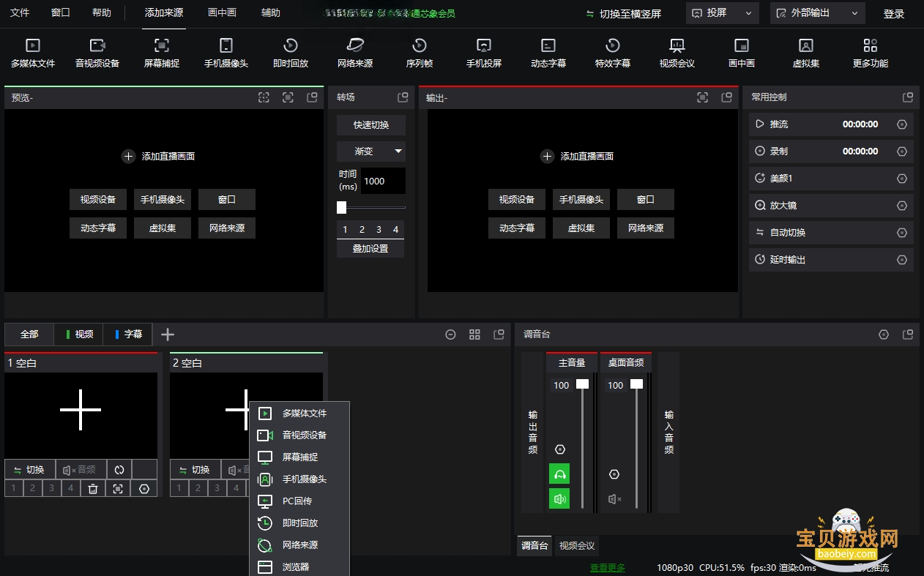
Task: Toggle the green headphone monitor button
Action: [x=560, y=474]
